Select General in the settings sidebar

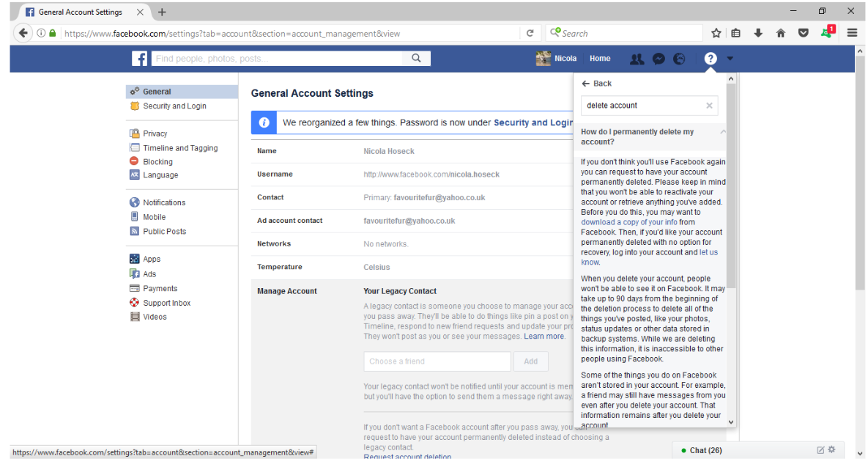pyautogui.click(x=182, y=92)
